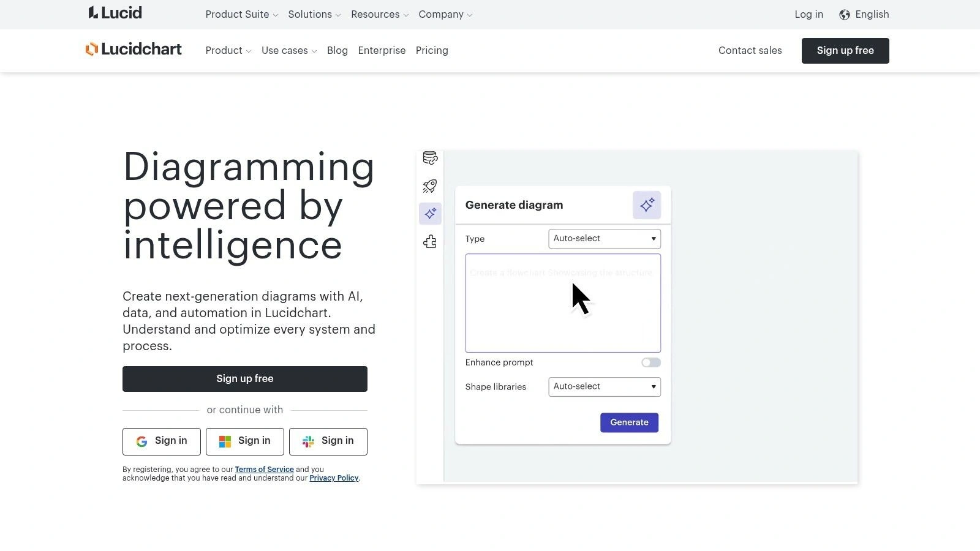
Task: Sign in with Microsoft
Action: pyautogui.click(x=244, y=441)
